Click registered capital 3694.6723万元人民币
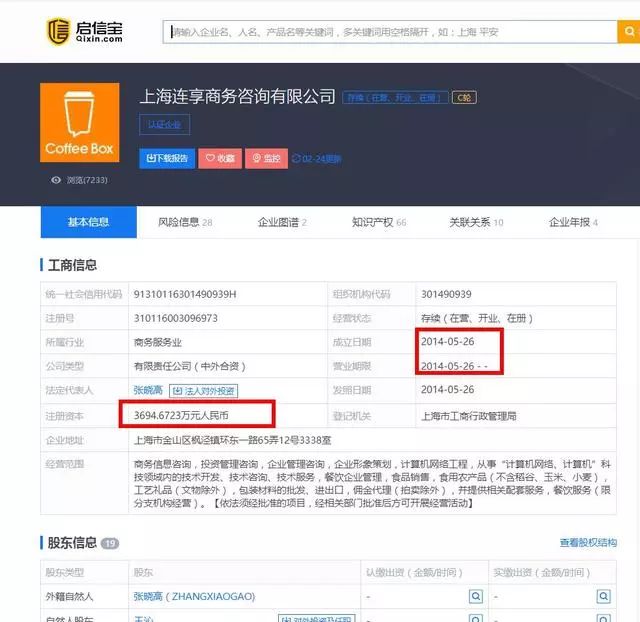The height and width of the screenshot is (622, 640). (181, 415)
